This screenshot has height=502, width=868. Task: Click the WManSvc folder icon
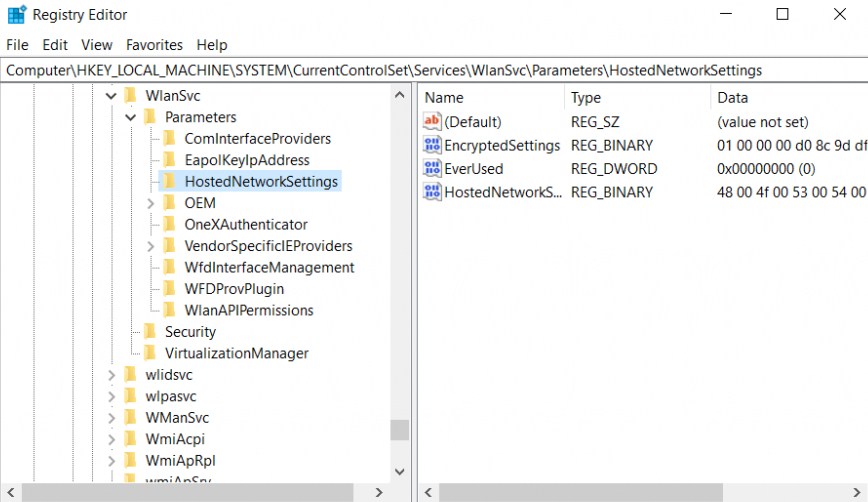[x=131, y=417]
